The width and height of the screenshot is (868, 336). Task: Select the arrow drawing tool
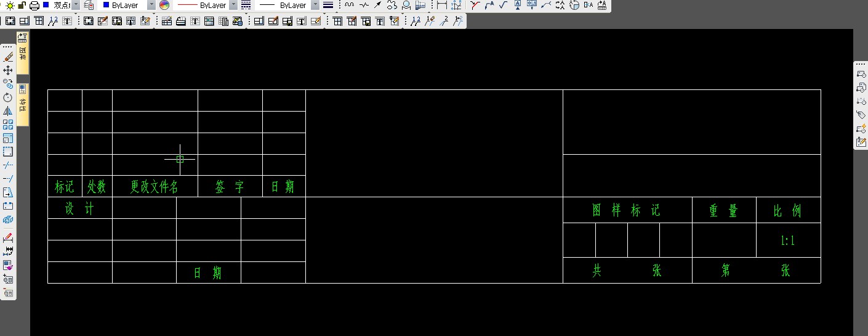coord(378,5)
